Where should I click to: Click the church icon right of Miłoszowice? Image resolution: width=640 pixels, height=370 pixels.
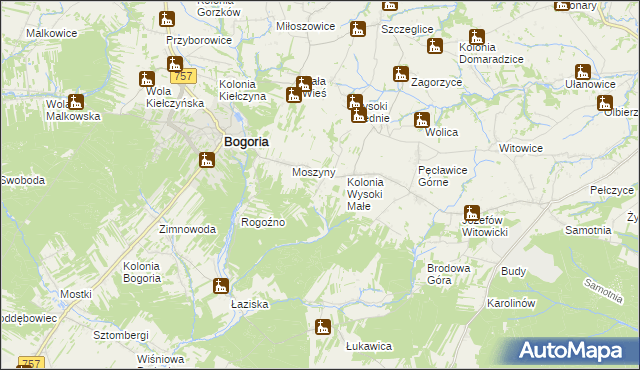[358, 29]
